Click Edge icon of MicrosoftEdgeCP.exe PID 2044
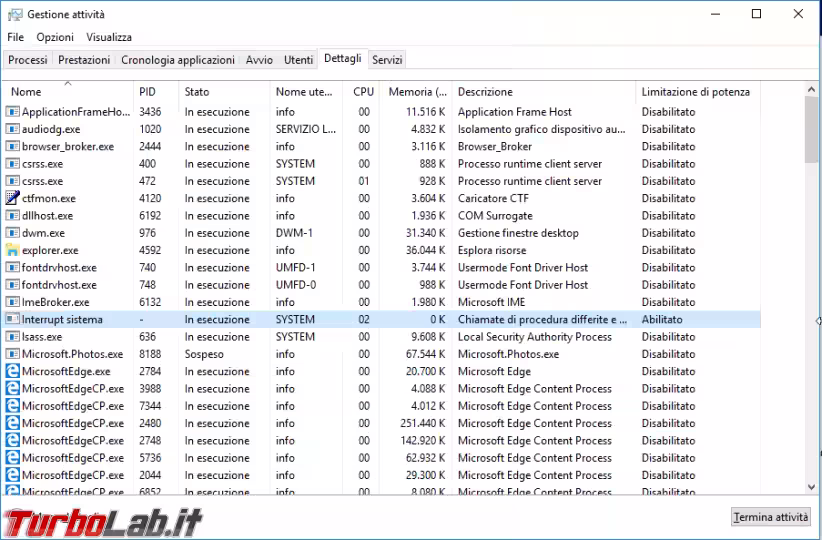822x540 pixels. (13, 475)
